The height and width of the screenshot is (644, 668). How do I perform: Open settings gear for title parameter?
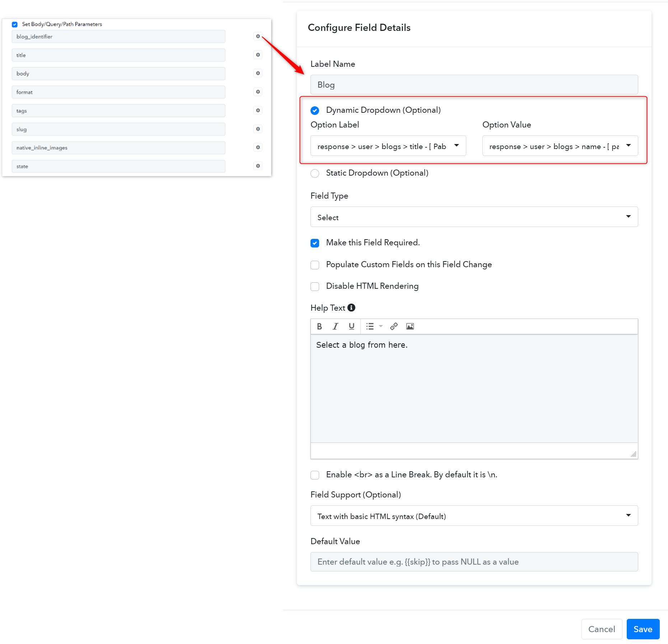(x=258, y=55)
